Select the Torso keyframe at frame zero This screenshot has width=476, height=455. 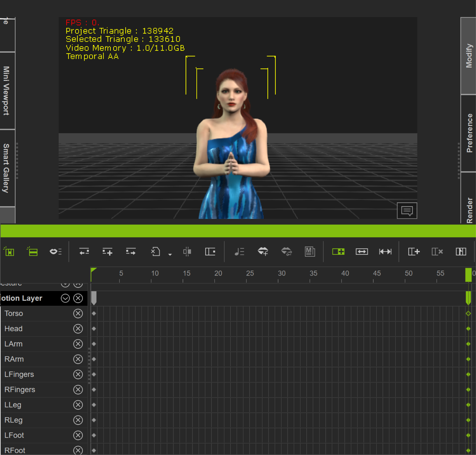click(x=94, y=313)
